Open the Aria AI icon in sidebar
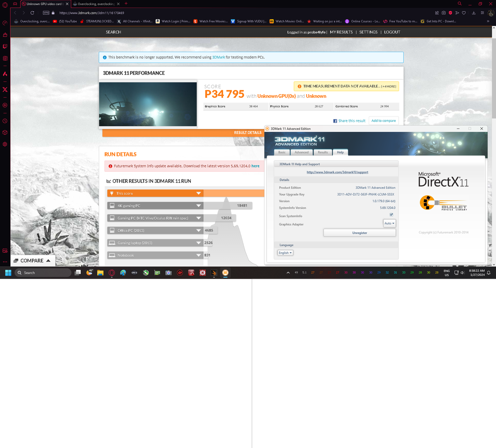The image size is (496, 448). [5, 74]
